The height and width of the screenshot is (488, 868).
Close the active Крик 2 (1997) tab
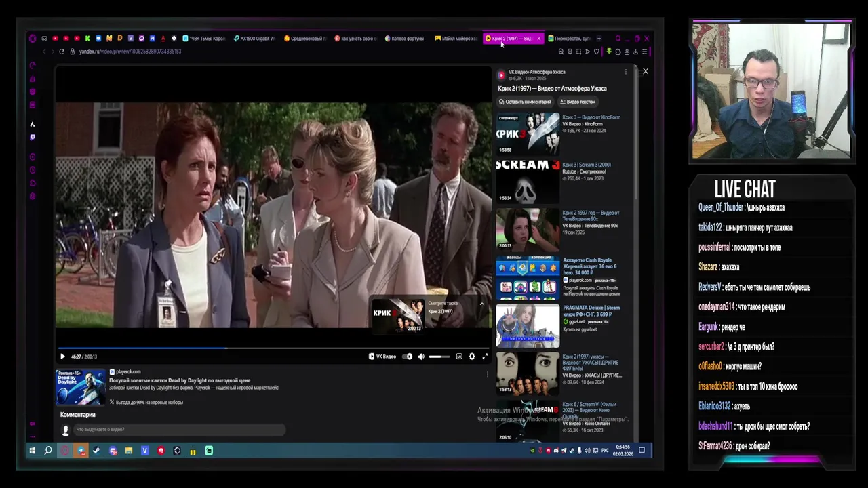click(539, 39)
